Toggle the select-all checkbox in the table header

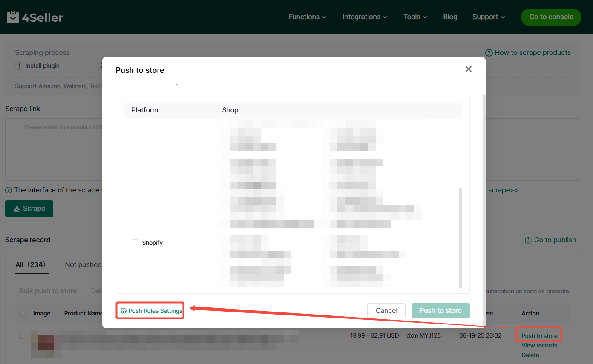point(22,313)
